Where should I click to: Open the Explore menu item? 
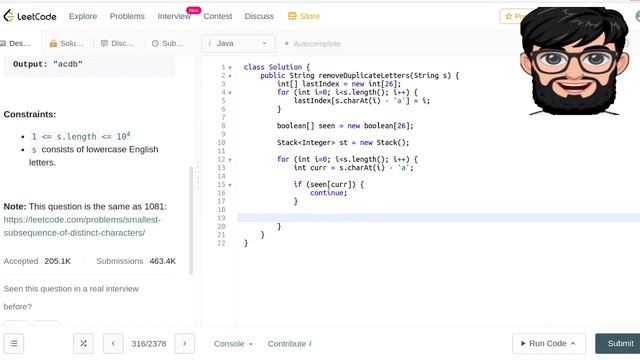click(83, 16)
